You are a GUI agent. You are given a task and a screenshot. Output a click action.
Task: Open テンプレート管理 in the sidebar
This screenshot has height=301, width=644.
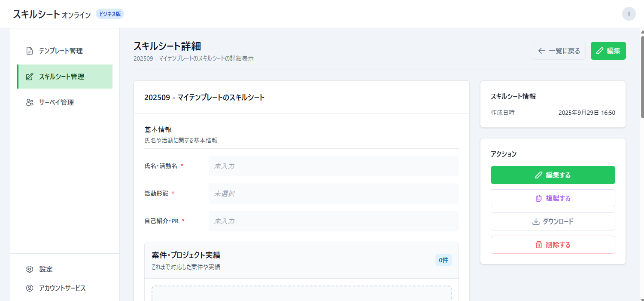point(61,51)
